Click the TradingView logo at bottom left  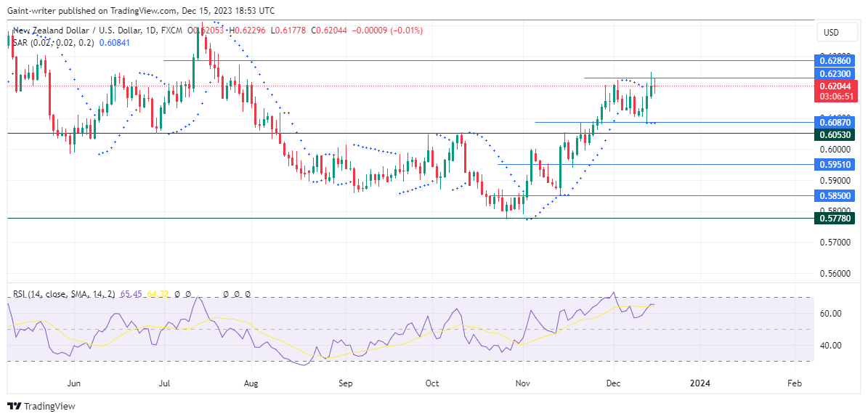point(41,406)
